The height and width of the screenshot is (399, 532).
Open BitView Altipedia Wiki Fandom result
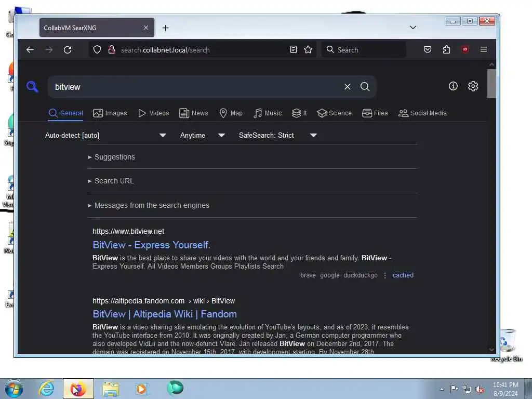point(165,314)
